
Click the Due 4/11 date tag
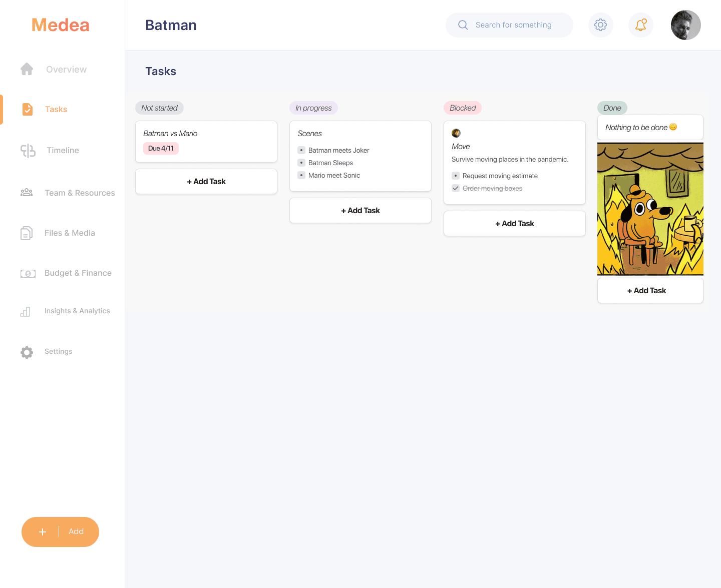pos(161,149)
